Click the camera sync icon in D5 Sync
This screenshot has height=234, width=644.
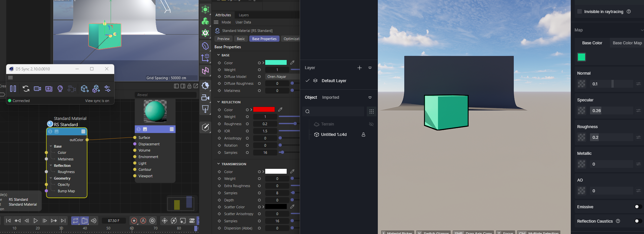[x=37, y=89]
